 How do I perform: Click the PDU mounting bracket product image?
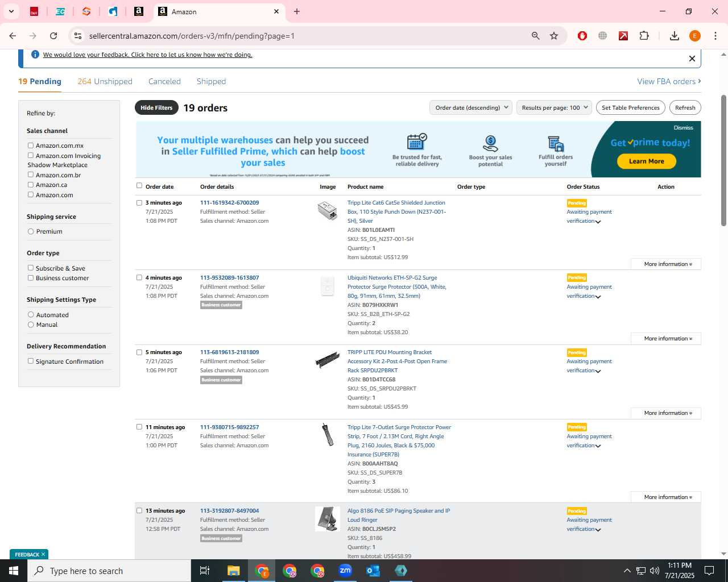[328, 360]
